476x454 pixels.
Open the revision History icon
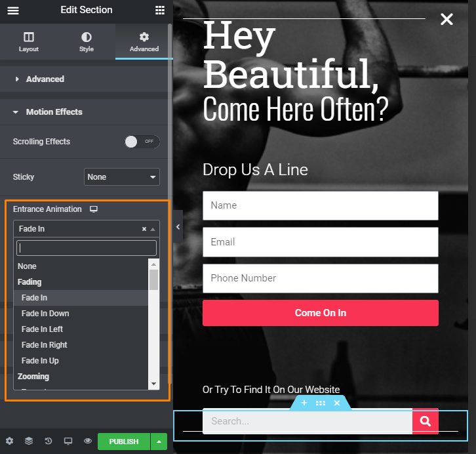(x=49, y=441)
